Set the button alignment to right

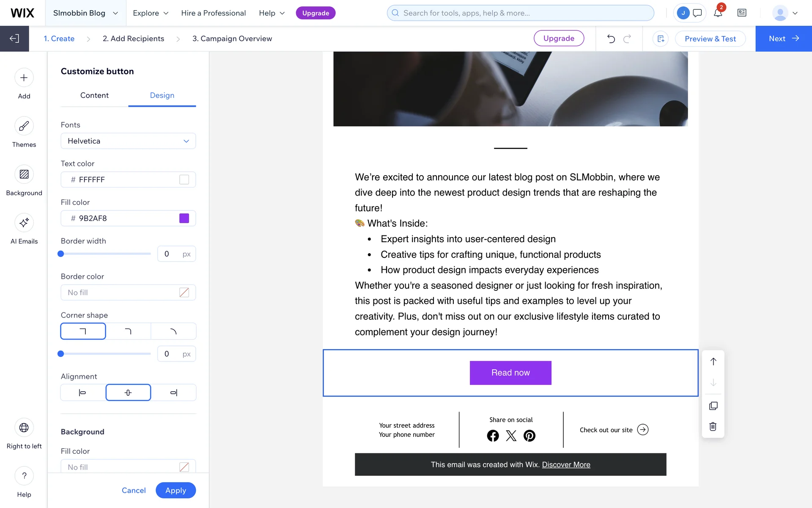pos(173,393)
